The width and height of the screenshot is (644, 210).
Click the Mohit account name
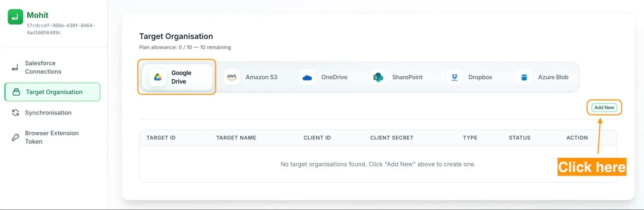[x=37, y=15]
